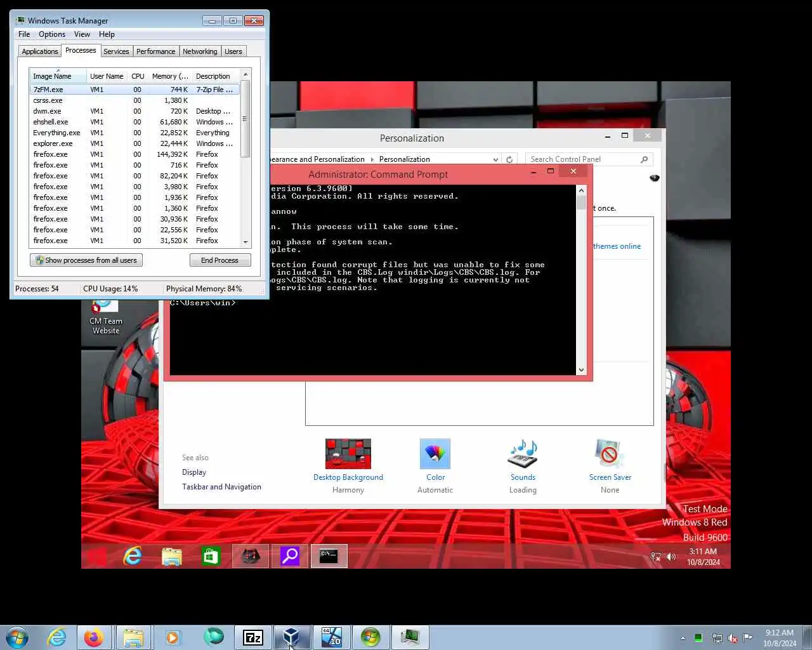Image resolution: width=812 pixels, height=650 pixels.
Task: Sort processes by Memory column
Action: (170, 76)
